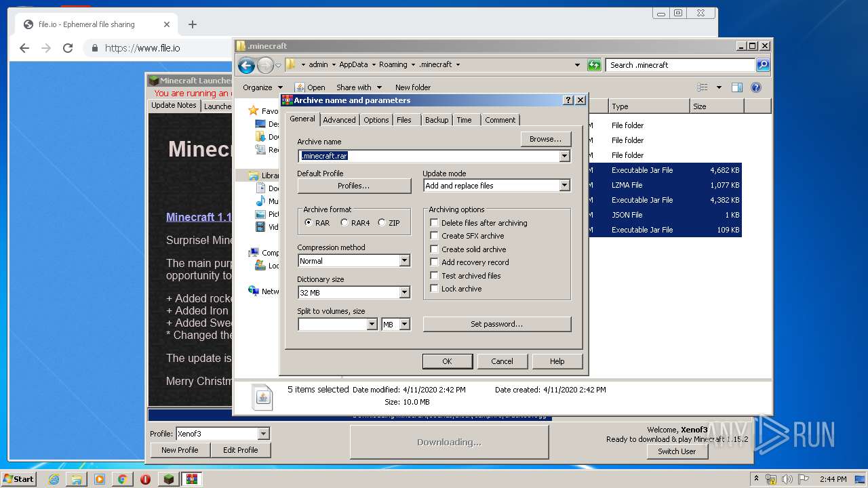Switch to the Options tab

pyautogui.click(x=376, y=120)
